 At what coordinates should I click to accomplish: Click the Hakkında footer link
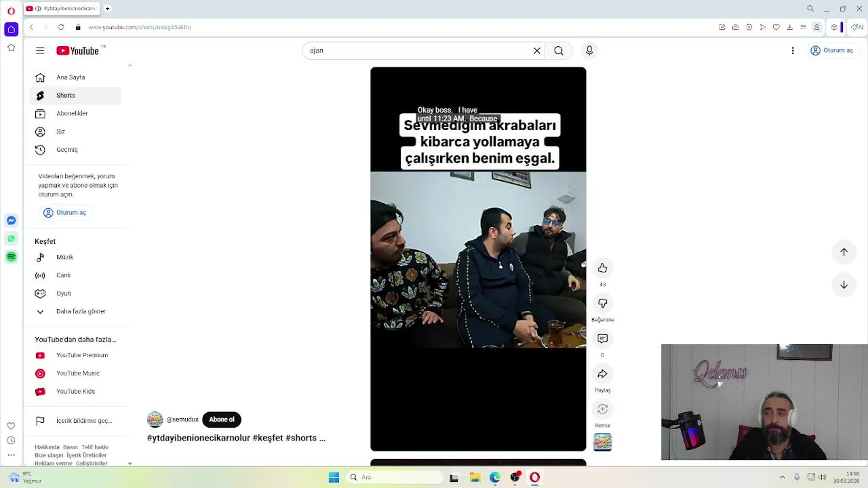point(47,447)
